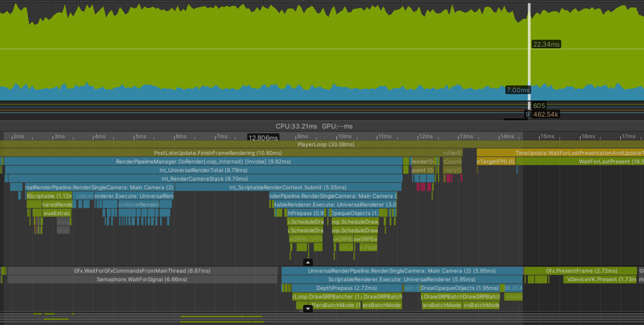Click the 12.806ms time cursor label
The width and height of the screenshot is (644, 325).
click(263, 138)
